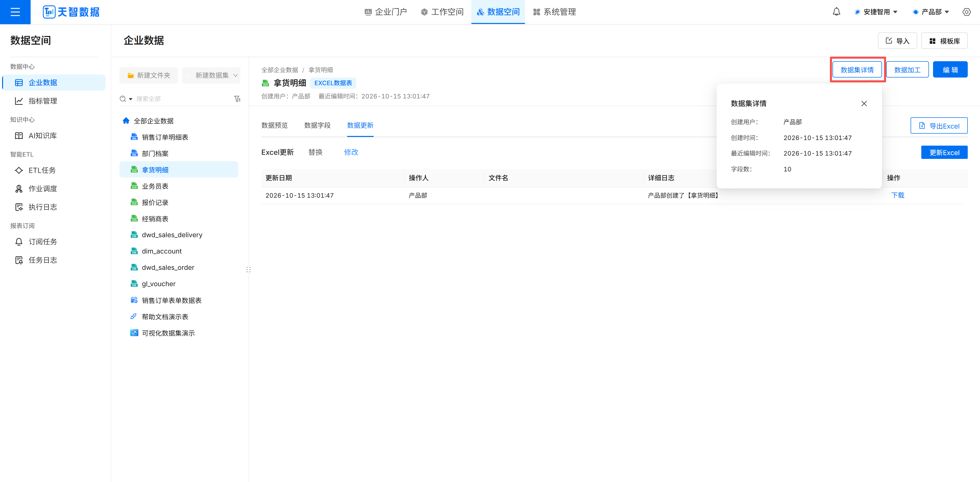Click the 天智数据 logo

(x=71, y=12)
